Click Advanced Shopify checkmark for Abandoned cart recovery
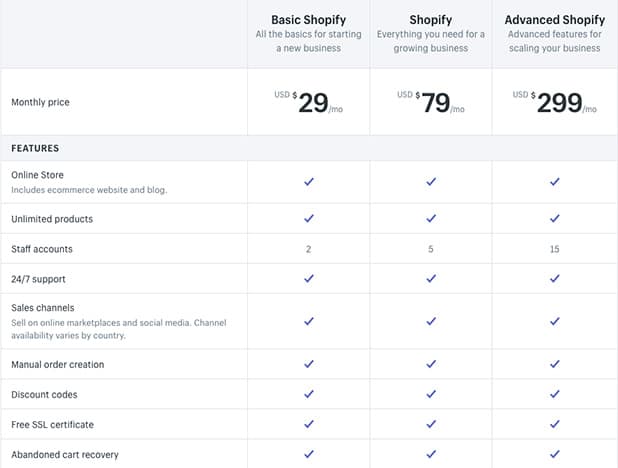618x468 pixels. 554,454
